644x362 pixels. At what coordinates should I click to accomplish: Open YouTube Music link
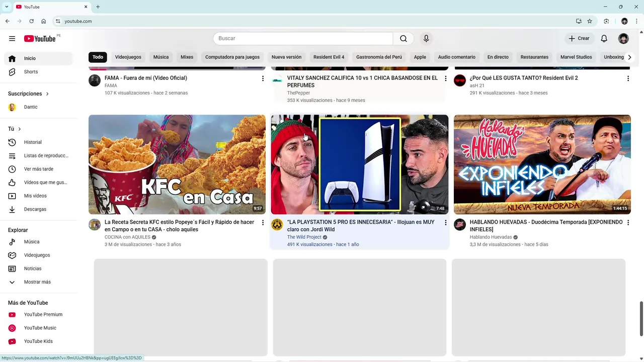(x=38, y=328)
